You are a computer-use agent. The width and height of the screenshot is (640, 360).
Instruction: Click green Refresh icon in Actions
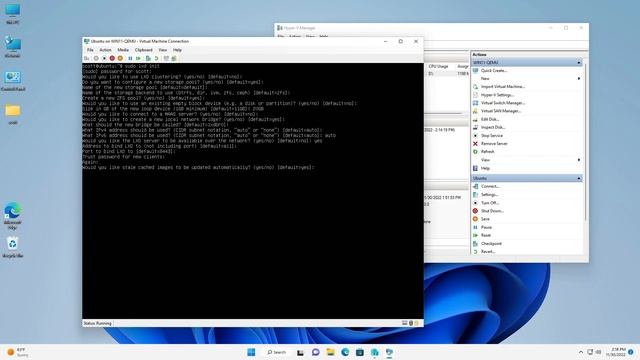click(x=475, y=151)
